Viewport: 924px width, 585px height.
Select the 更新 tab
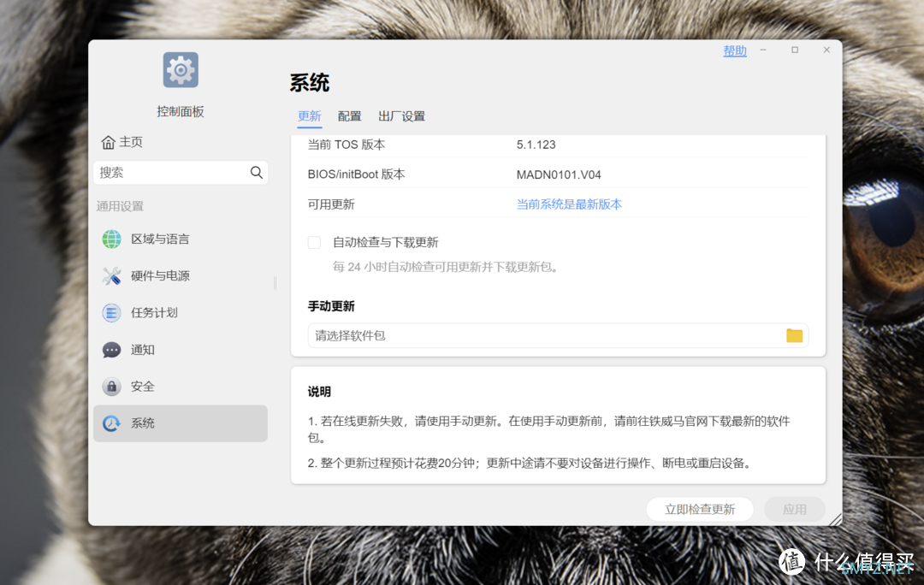tap(309, 116)
